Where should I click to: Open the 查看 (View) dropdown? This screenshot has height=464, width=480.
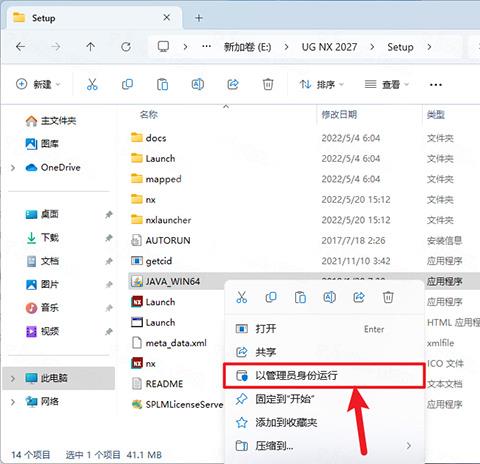click(x=386, y=85)
